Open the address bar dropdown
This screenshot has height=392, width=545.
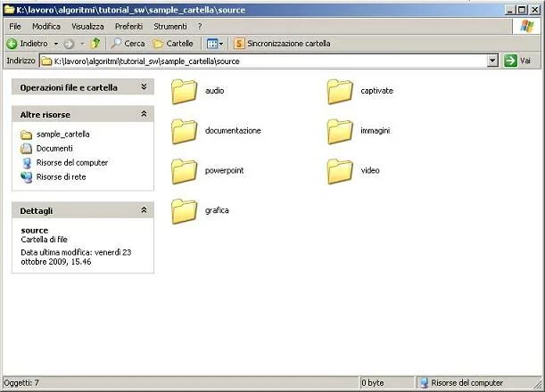(492, 61)
